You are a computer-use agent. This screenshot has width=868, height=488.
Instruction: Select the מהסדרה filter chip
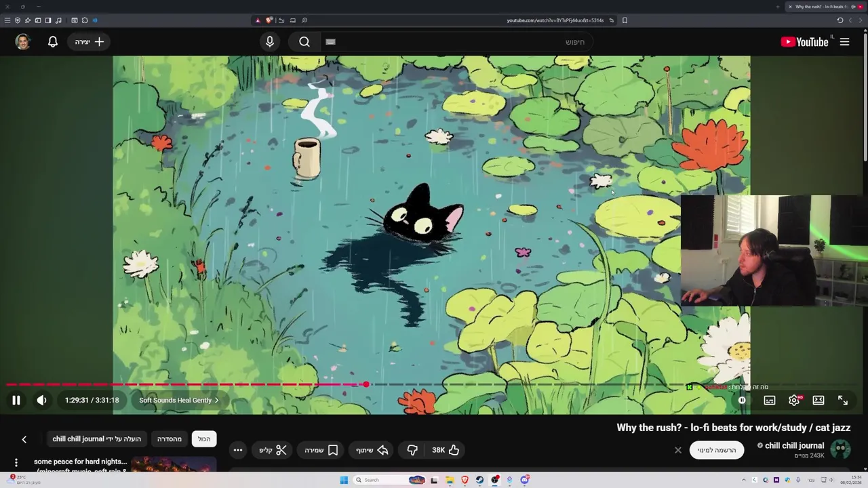tap(170, 439)
